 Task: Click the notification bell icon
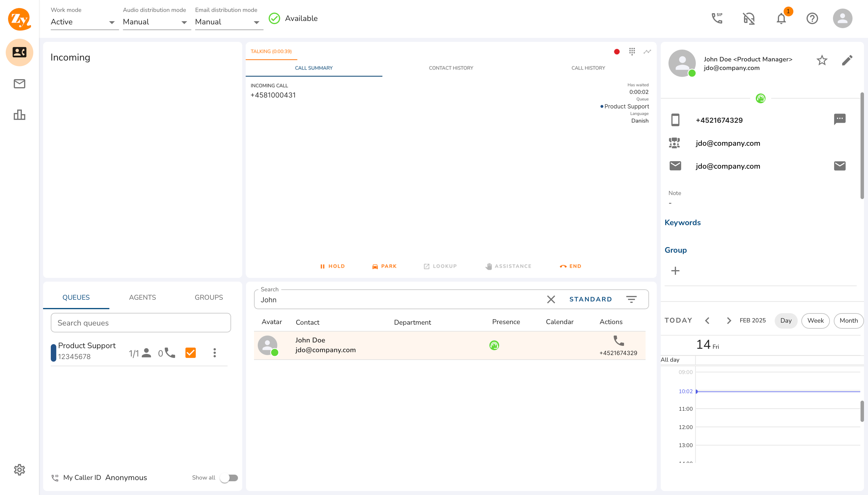(x=781, y=19)
